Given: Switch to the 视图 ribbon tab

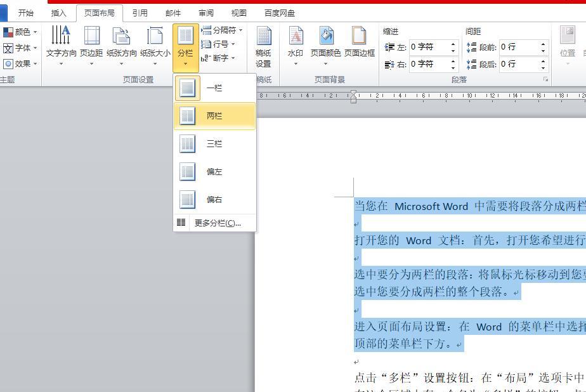Looking at the screenshot, I should [240, 12].
